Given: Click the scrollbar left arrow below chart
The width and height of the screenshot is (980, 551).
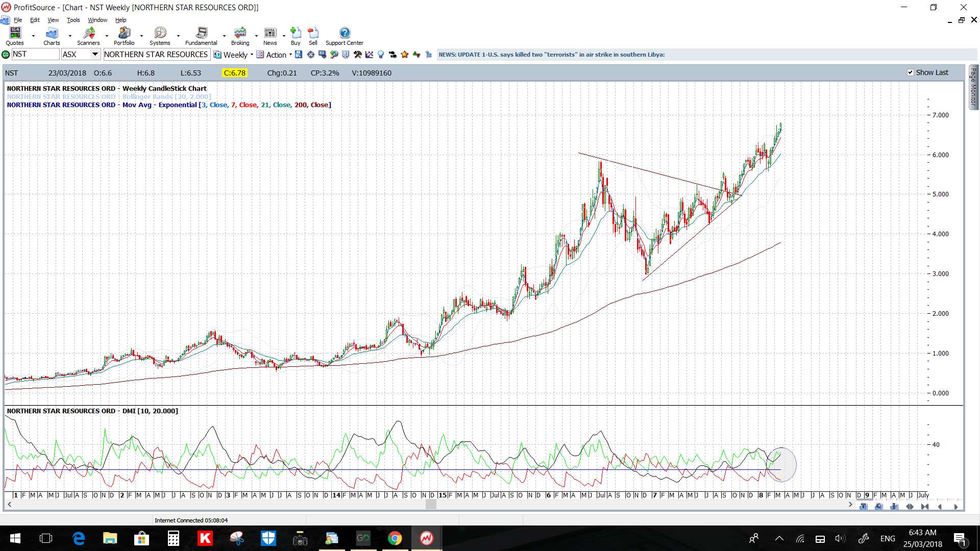Looking at the screenshot, I should (9, 504).
